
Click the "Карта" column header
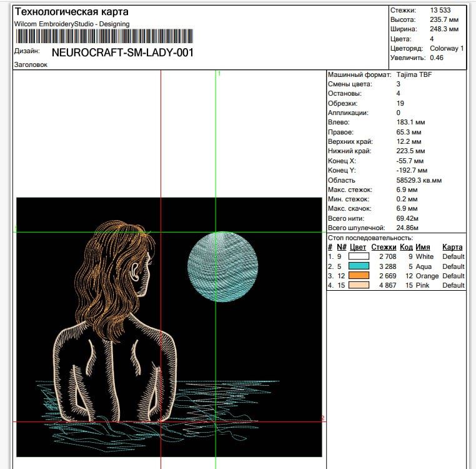(452, 247)
